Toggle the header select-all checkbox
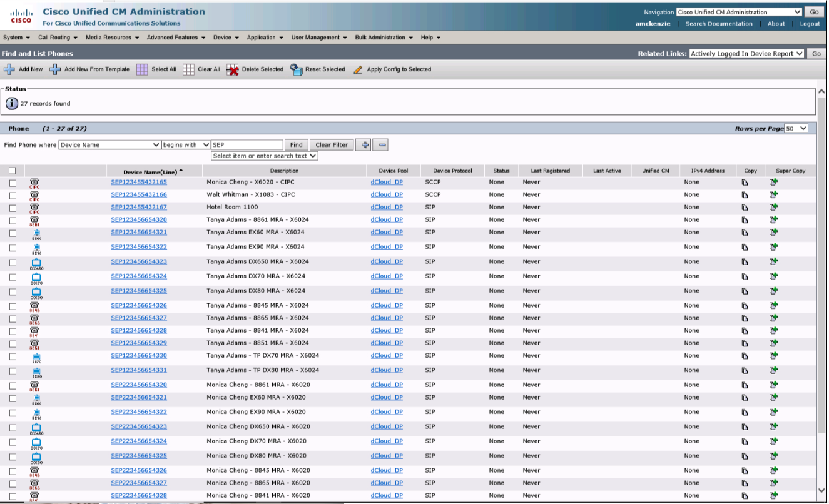829x504 pixels. [x=13, y=171]
